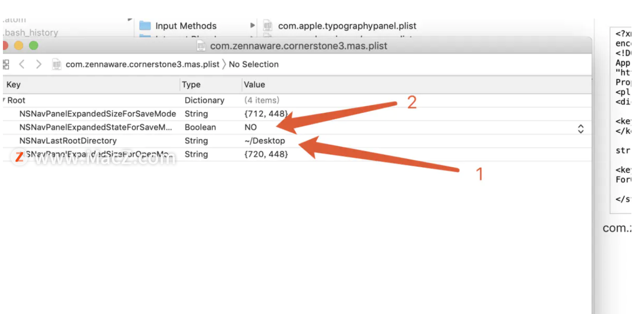Select the {712, 448} value cell
This screenshot has width=644, height=314.
click(x=266, y=114)
